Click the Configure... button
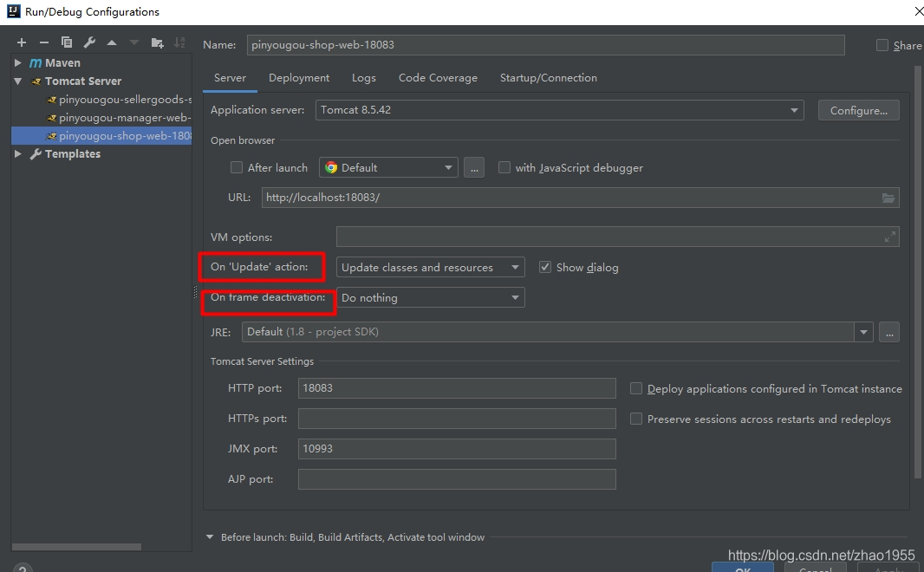Screen dimensions: 924x572 [x=859, y=111]
